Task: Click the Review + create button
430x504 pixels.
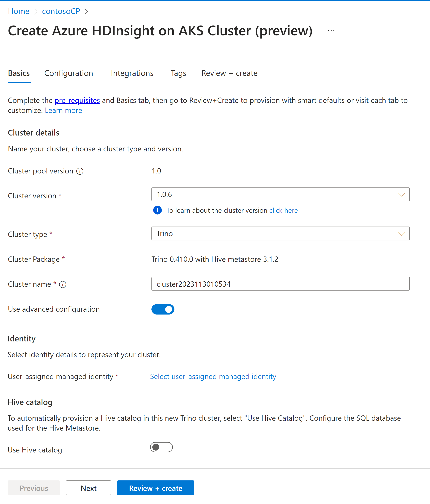Action: click(x=155, y=488)
